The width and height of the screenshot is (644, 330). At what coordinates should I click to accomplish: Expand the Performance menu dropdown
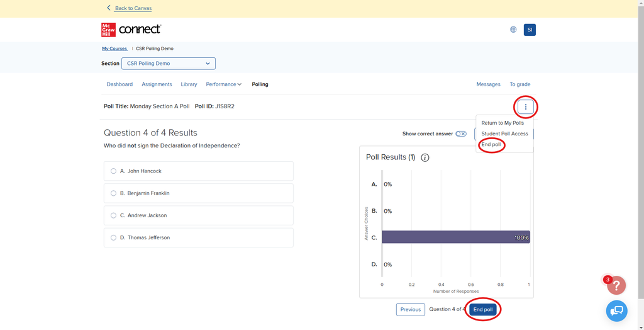pyautogui.click(x=223, y=84)
